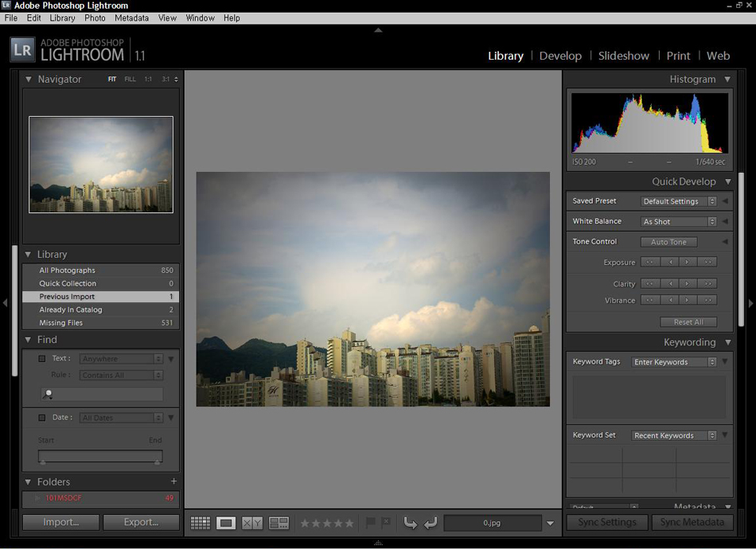Rotate photo clockwise with right arrow icon

431,523
